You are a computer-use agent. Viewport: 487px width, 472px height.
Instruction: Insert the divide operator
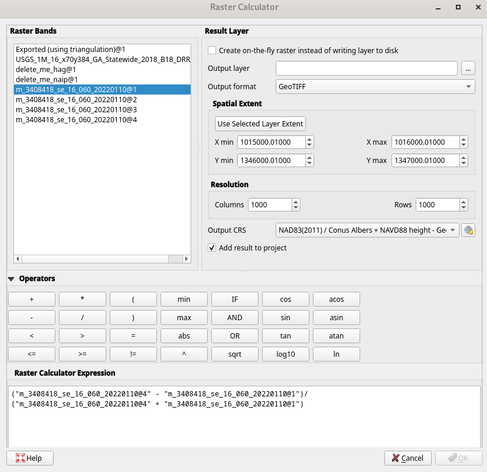point(82,318)
